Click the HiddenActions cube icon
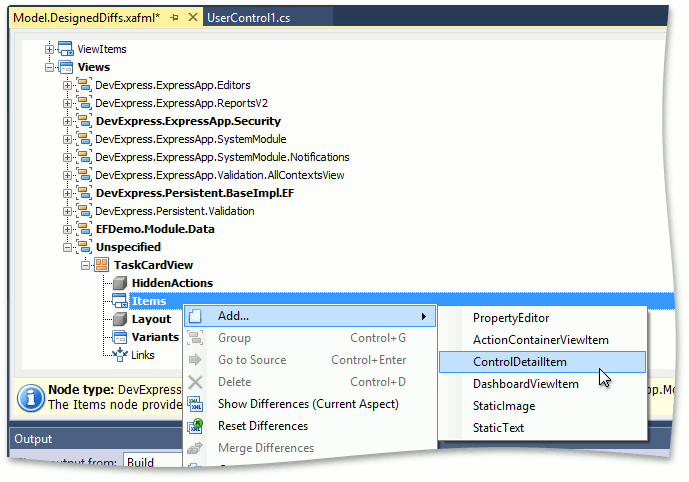The height and width of the screenshot is (482, 689). pos(120,283)
